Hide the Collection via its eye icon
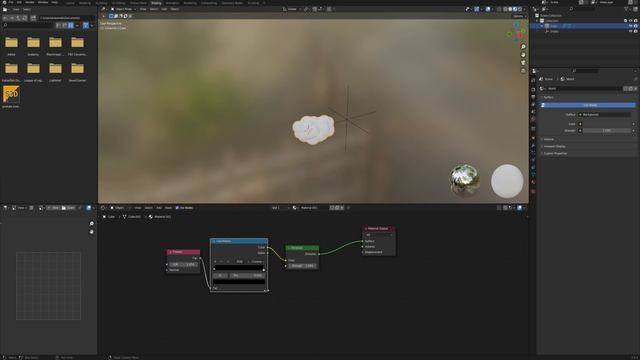Image resolution: width=640 pixels, height=360 pixels. [x=630, y=20]
